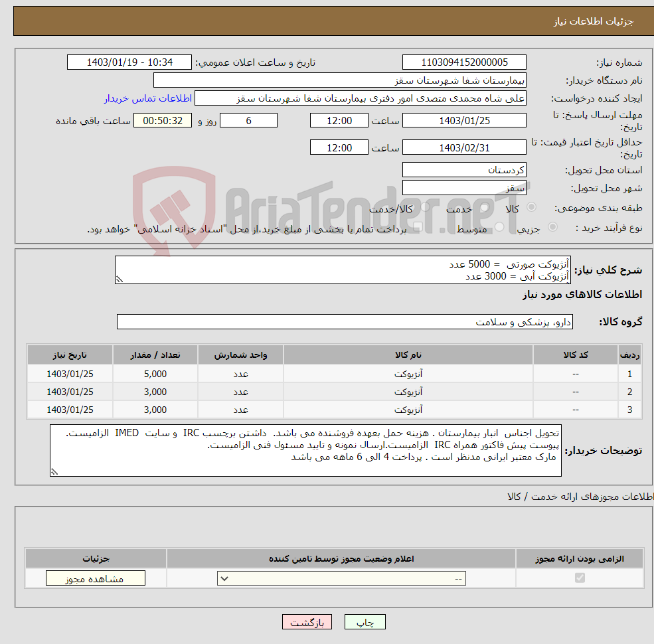Toggle the mandatory license checkbox
Image resolution: width=654 pixels, height=644 pixels.
(x=580, y=578)
